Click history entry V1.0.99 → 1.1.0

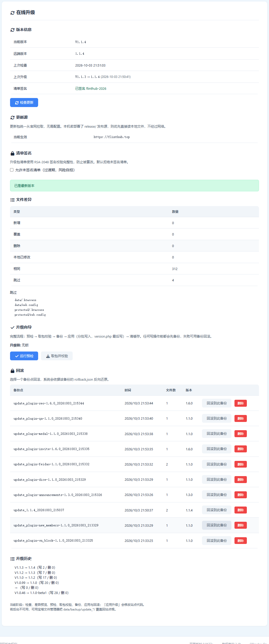(37, 583)
